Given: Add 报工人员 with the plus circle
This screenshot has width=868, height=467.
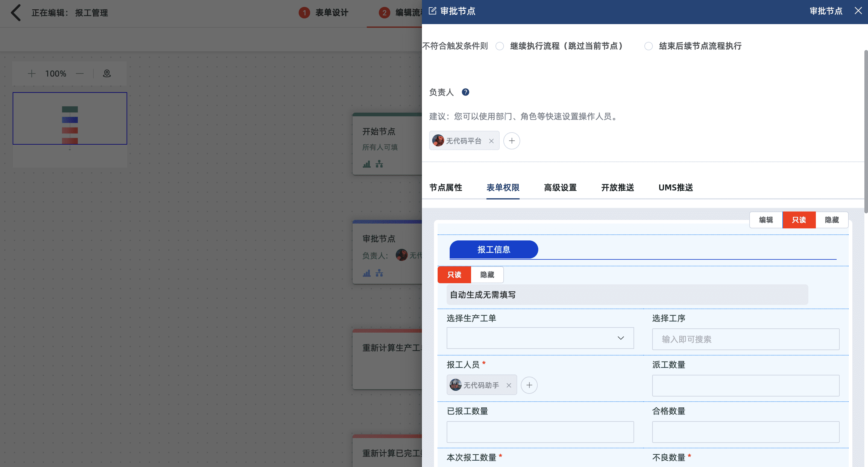Looking at the screenshot, I should pyautogui.click(x=529, y=385).
